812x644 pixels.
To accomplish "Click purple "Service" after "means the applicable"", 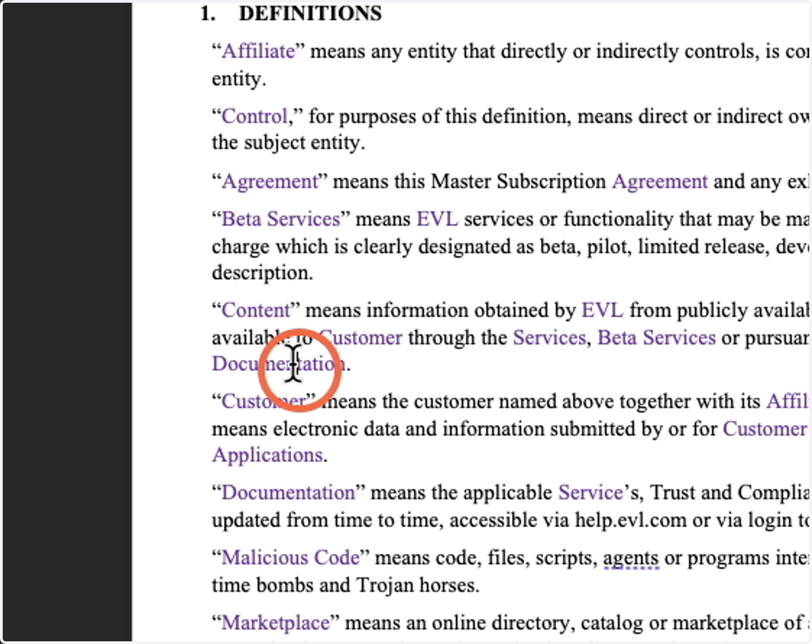I will [x=590, y=492].
